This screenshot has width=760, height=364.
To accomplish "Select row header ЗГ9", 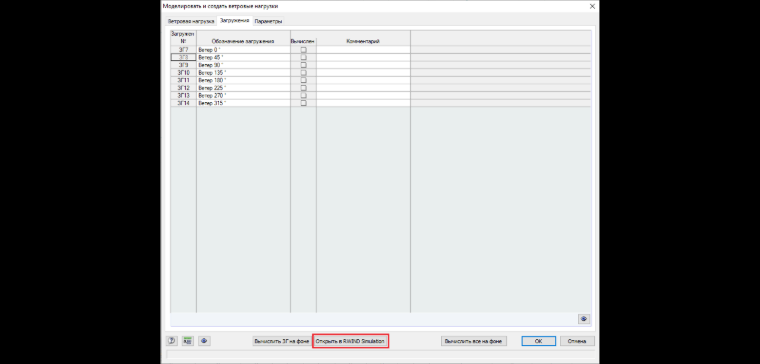I will click(183, 65).
